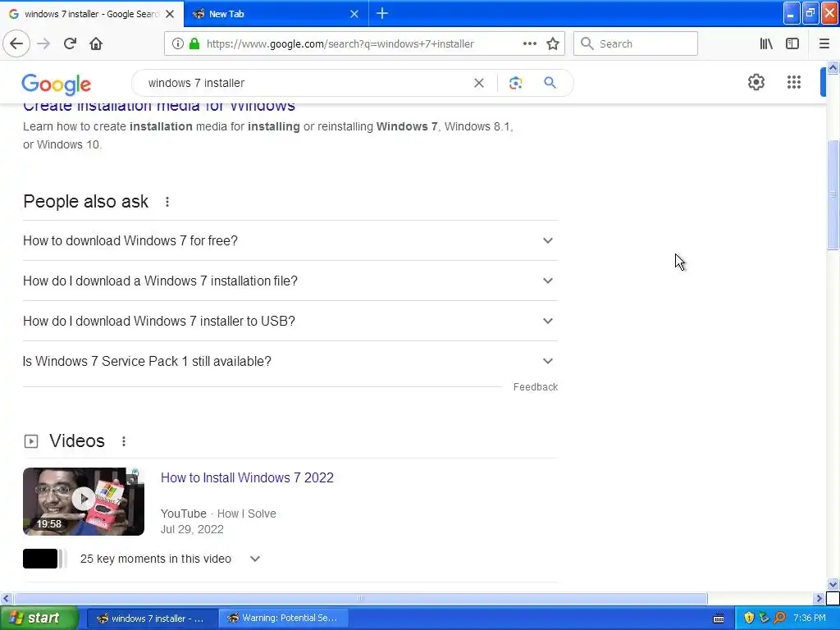Screen dimensions: 840x630
Task: Click the Google magnifier search button
Action: pos(550,83)
